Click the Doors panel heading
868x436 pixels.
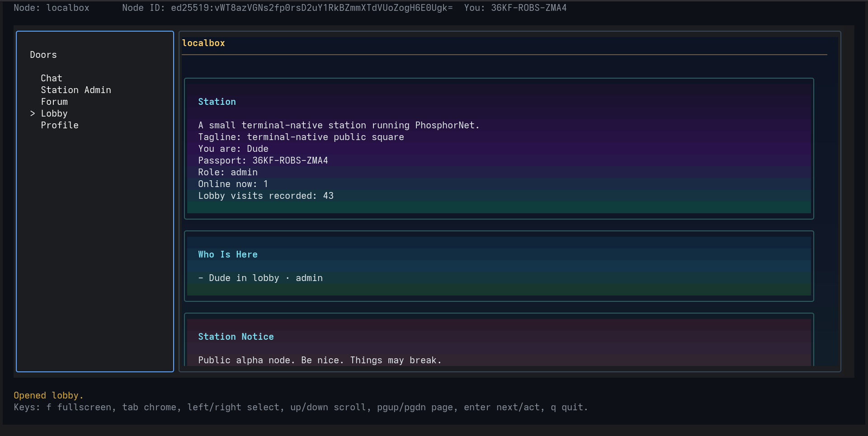(43, 55)
